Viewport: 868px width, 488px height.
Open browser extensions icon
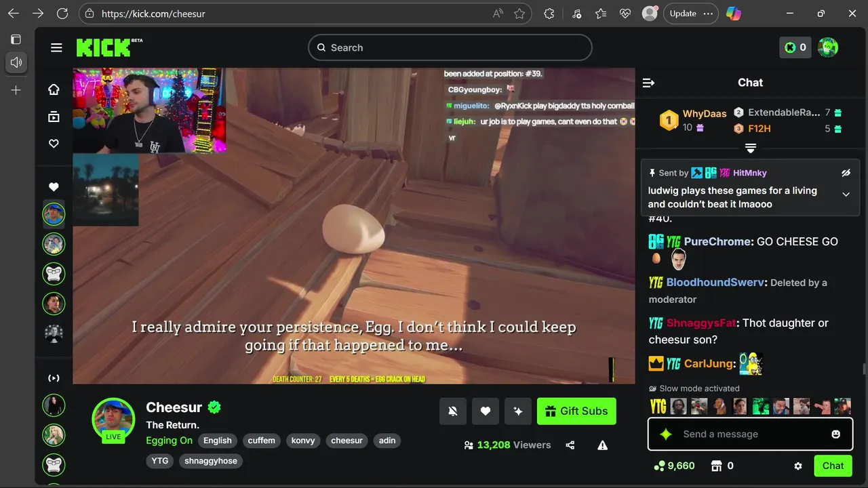pyautogui.click(x=549, y=14)
